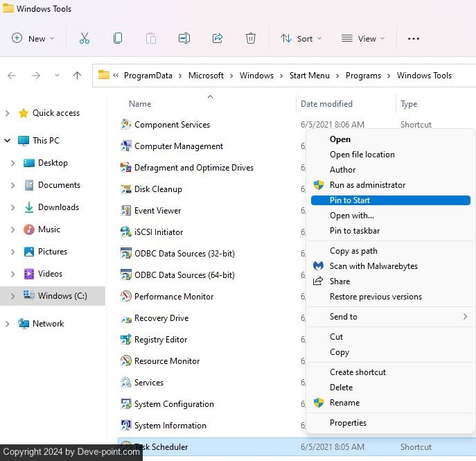Open the Registry Editor shortcut

pyautogui.click(x=161, y=340)
